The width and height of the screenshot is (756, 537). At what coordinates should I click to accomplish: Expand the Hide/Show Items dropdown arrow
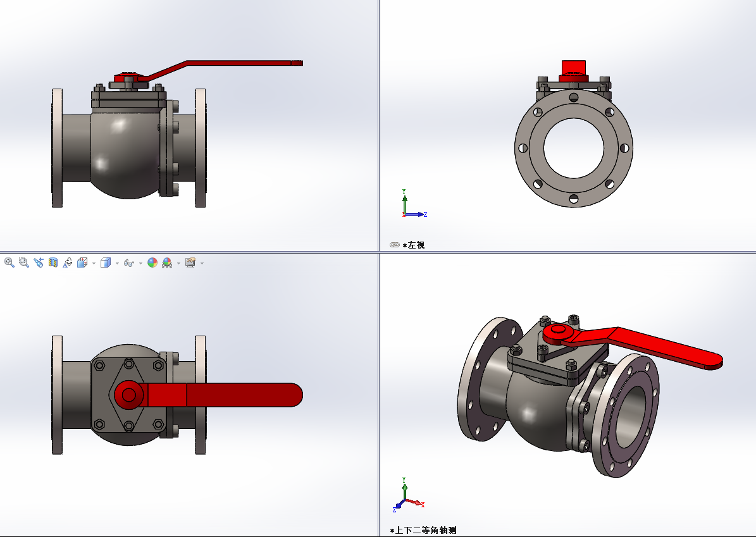pyautogui.click(x=140, y=263)
